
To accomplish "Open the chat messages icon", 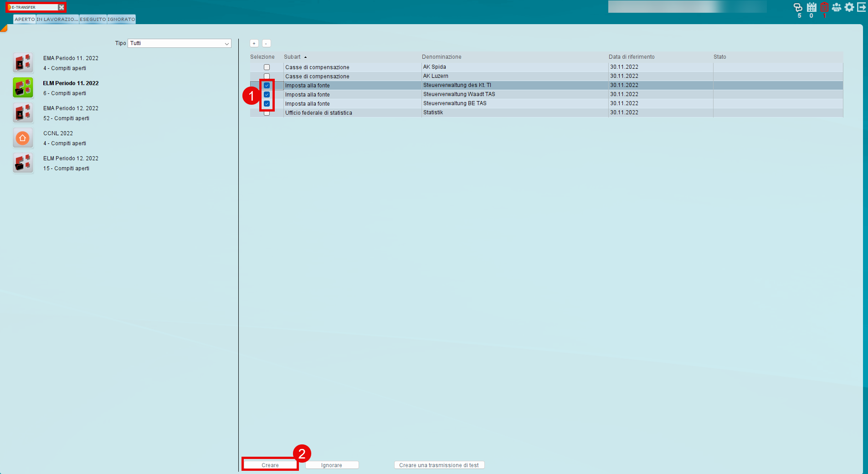I will 798,7.
